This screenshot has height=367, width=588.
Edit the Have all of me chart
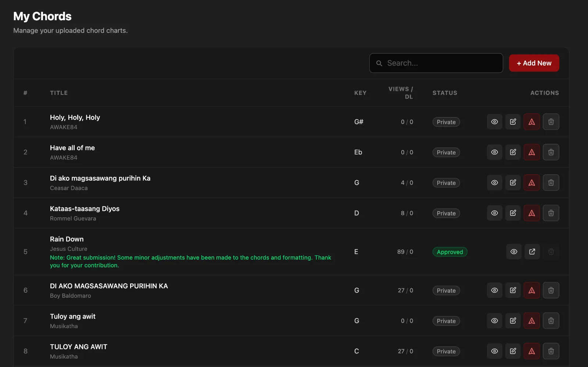[x=513, y=152]
